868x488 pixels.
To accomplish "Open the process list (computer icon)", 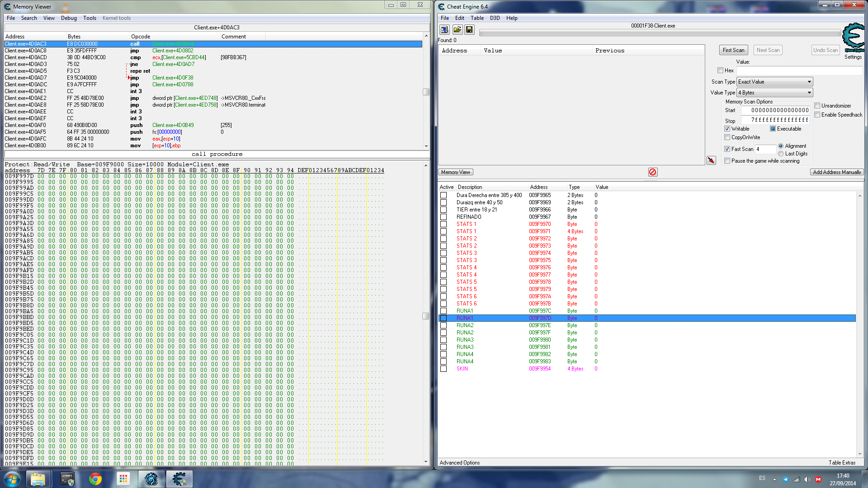I will [444, 30].
